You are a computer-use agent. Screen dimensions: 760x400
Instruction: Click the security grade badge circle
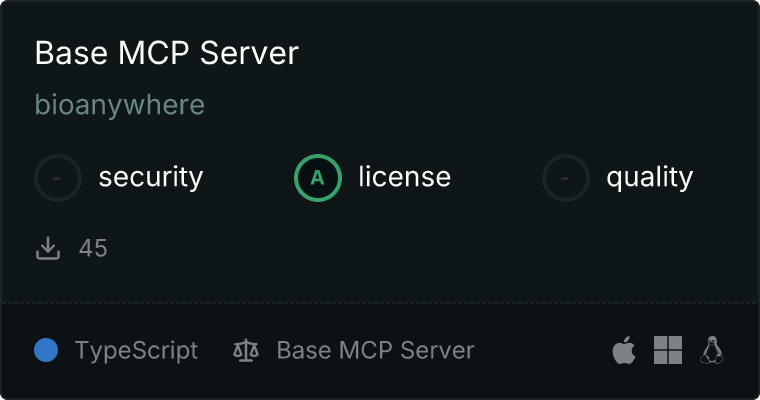[x=58, y=178]
